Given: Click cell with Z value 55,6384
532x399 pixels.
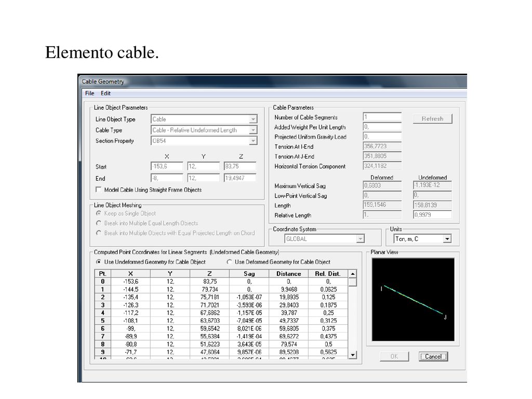Looking at the screenshot, I should point(210,336).
